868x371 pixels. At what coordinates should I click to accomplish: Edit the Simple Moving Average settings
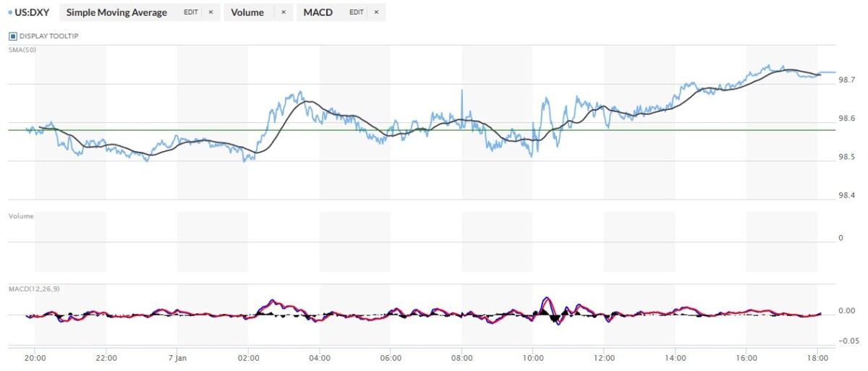point(191,12)
